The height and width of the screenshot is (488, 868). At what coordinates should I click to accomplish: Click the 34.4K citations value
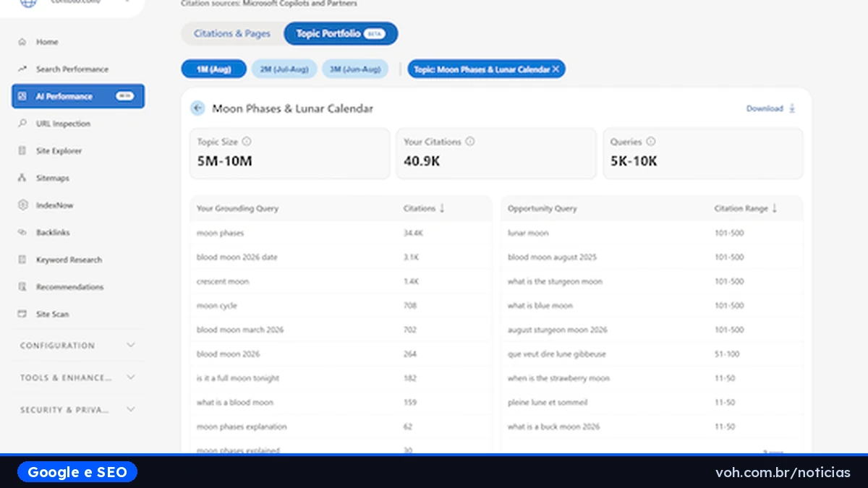pos(413,233)
